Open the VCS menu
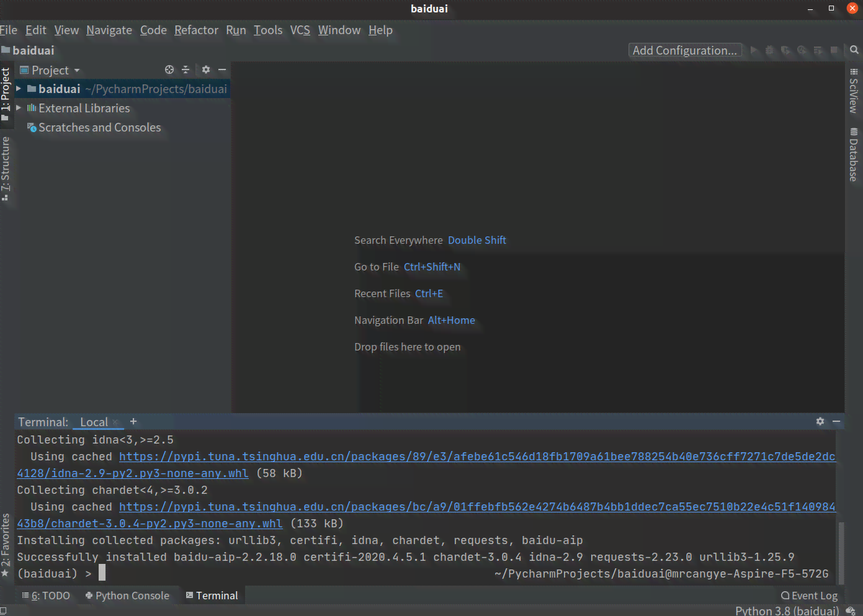Image resolution: width=863 pixels, height=616 pixels. pos(300,30)
